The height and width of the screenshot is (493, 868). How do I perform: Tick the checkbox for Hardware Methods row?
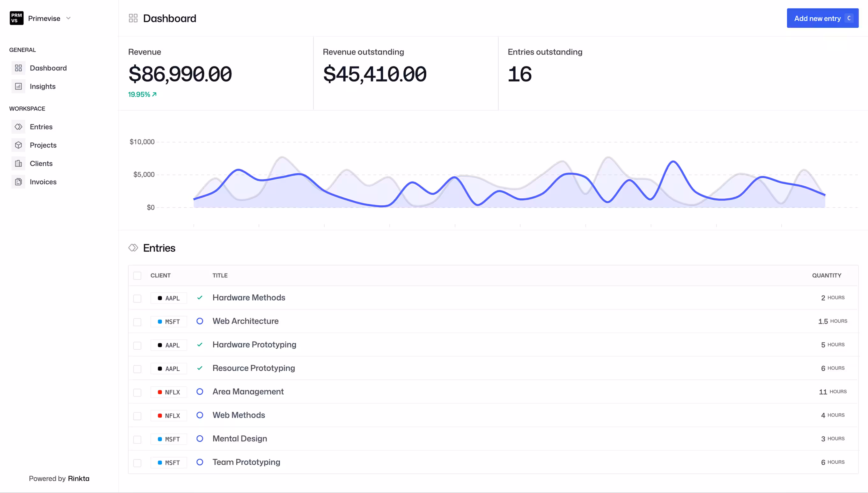(x=137, y=298)
